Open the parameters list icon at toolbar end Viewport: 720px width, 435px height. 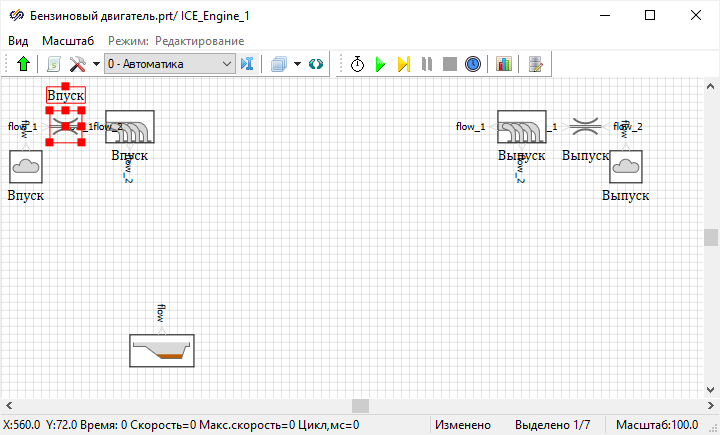point(536,64)
